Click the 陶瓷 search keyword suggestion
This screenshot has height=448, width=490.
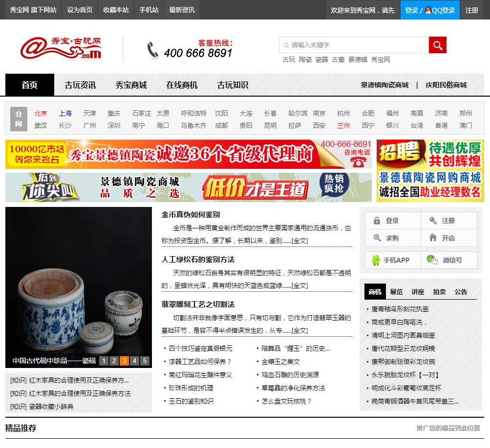[305, 60]
